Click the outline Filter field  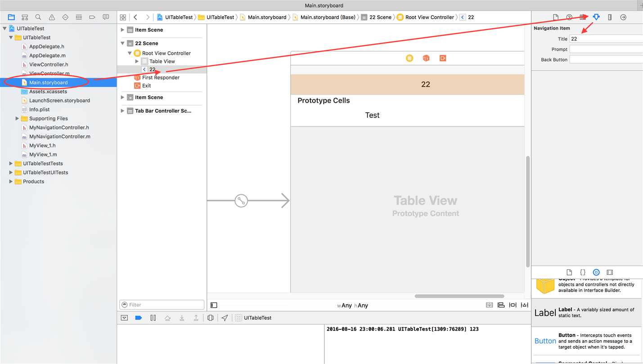click(162, 305)
